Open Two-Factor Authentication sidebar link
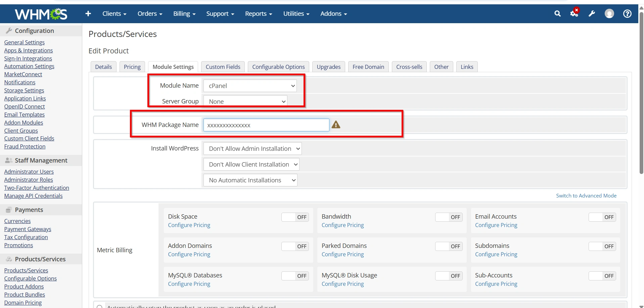 click(x=37, y=188)
